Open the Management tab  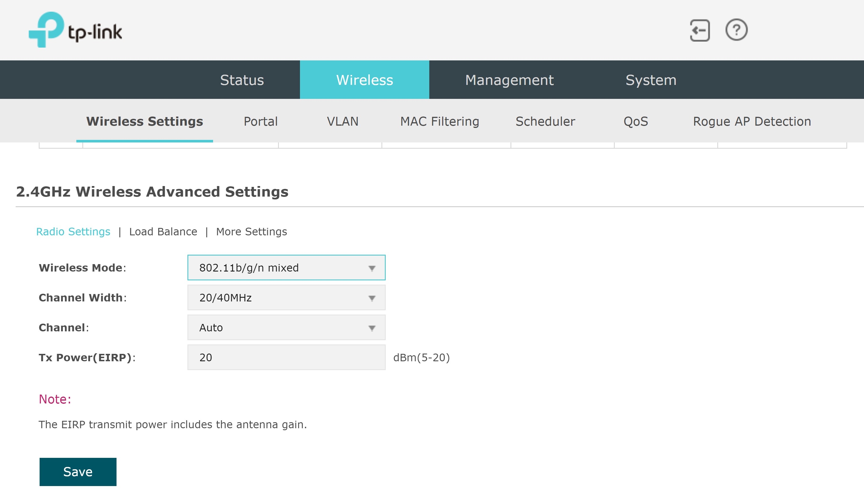point(509,80)
